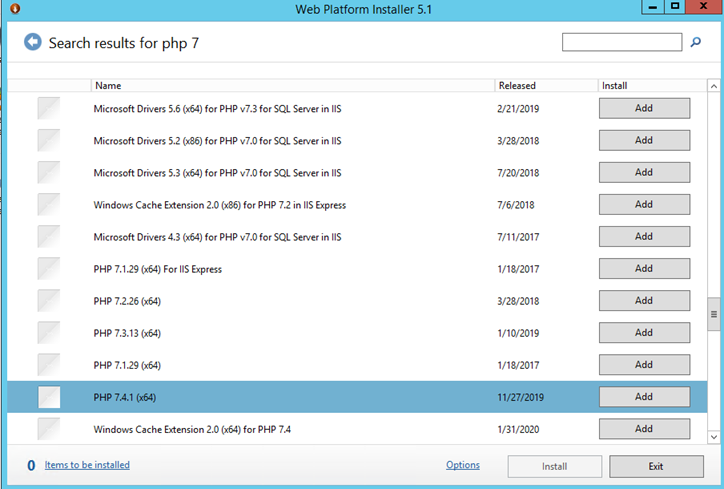Select icon of PHP 7.1.29 (x64) released 1/18/2017
Image resolution: width=724 pixels, height=489 pixels.
click(49, 365)
